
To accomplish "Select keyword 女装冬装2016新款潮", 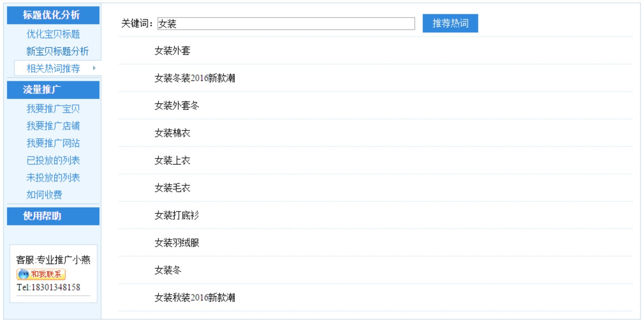I will coord(195,78).
